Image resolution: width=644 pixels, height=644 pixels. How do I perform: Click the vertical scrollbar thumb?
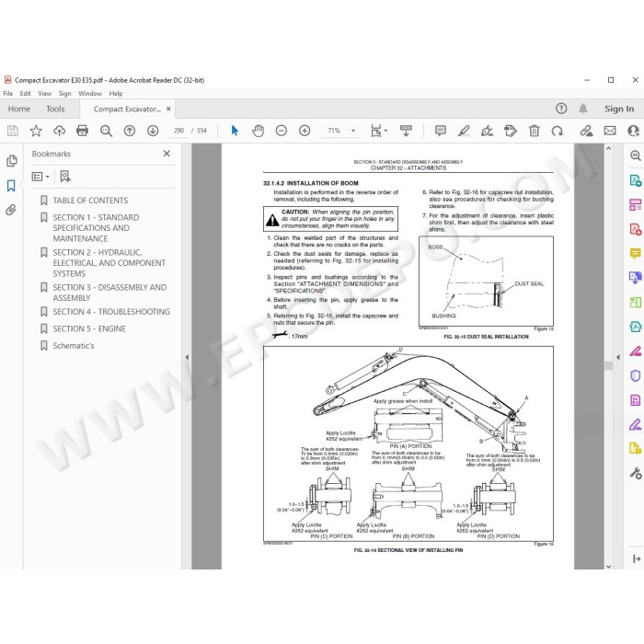coord(609,365)
